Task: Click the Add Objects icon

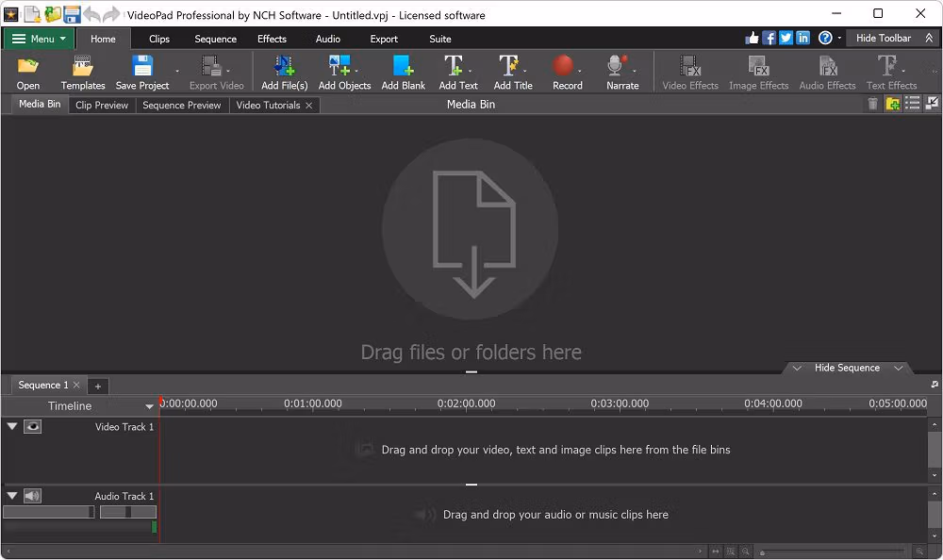Action: (339, 66)
